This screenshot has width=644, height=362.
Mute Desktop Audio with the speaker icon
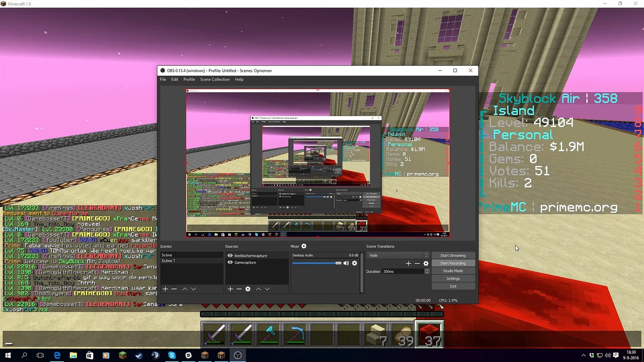pyautogui.click(x=346, y=263)
